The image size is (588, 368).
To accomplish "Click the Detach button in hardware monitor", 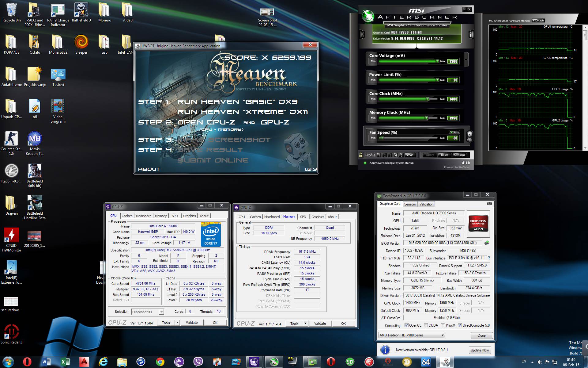I will click(x=538, y=21).
